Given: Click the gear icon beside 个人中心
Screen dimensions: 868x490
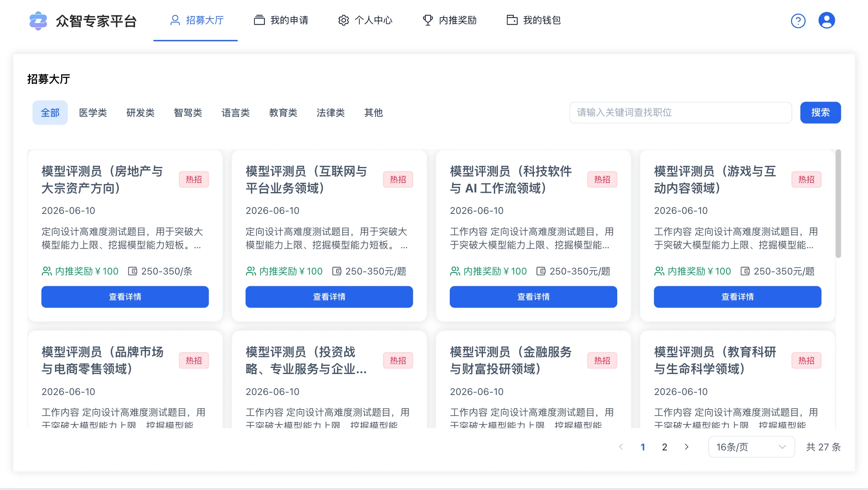Looking at the screenshot, I should tap(343, 20).
